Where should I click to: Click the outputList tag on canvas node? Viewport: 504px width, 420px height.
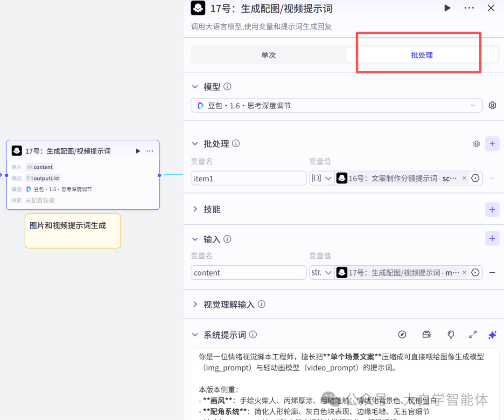click(43, 178)
